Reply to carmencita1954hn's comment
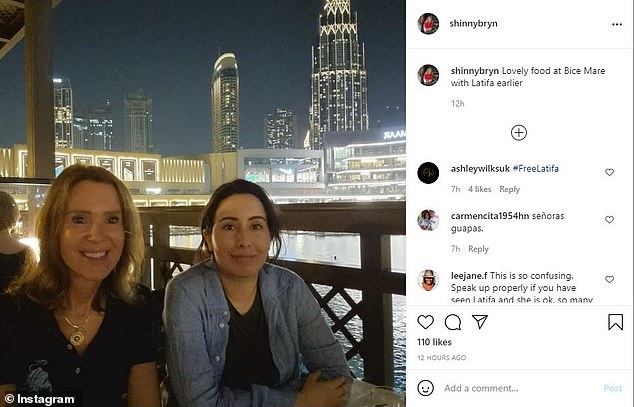The image size is (634, 407). click(478, 249)
